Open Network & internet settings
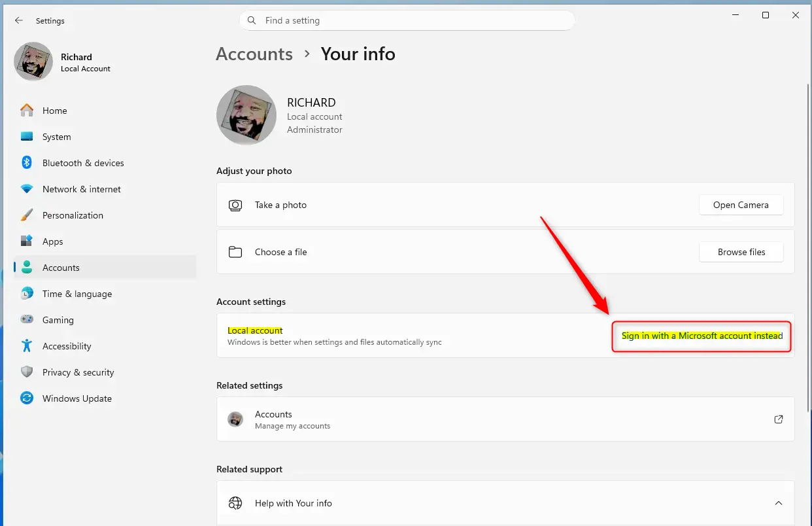Screen dimensions: 812x526 pyautogui.click(x=105, y=189)
